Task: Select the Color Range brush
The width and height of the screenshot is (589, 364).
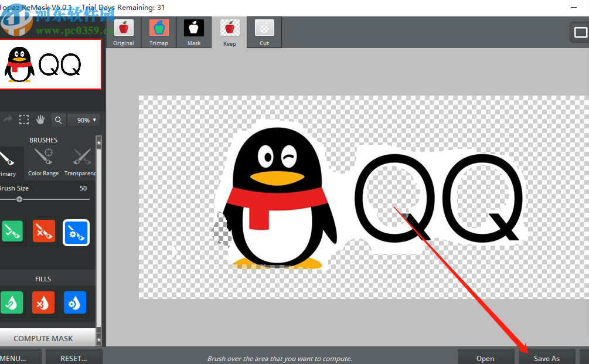Action: click(x=43, y=162)
